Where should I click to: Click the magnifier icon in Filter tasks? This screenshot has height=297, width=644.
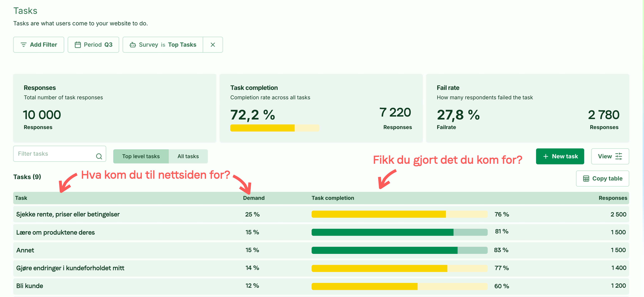tap(99, 156)
